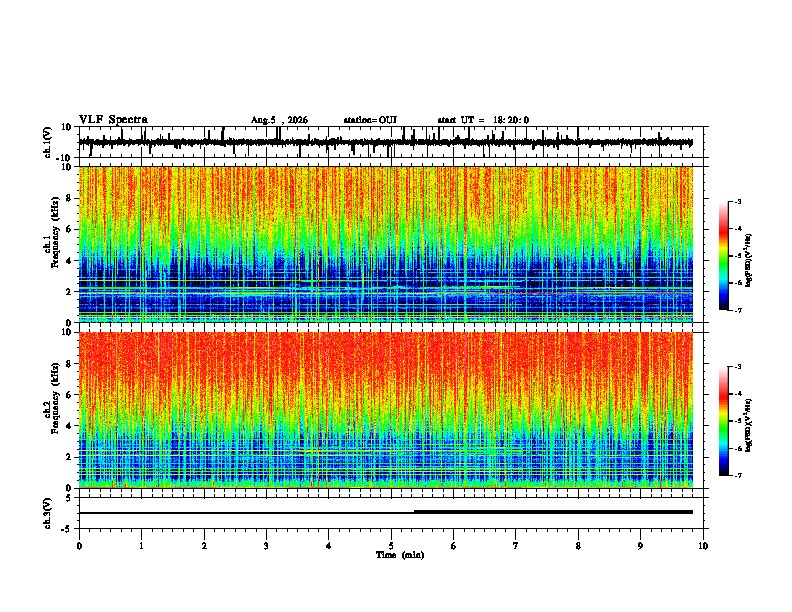Click the '5' tick label on time axis
This screenshot has width=792, height=612.
pos(391,546)
